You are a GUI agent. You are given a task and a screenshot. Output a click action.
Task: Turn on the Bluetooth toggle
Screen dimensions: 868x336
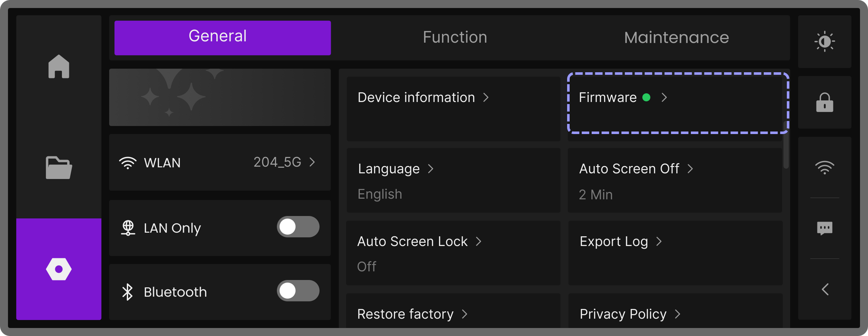pyautogui.click(x=298, y=291)
